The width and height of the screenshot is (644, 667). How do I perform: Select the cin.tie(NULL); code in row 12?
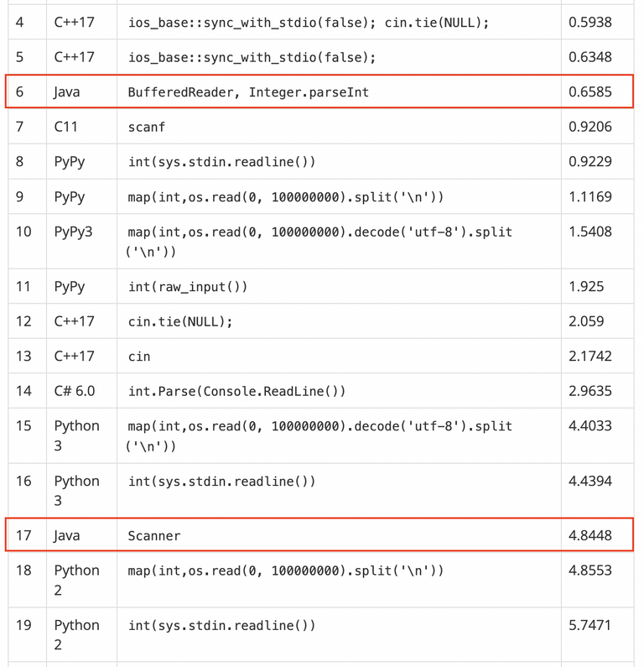180,321
